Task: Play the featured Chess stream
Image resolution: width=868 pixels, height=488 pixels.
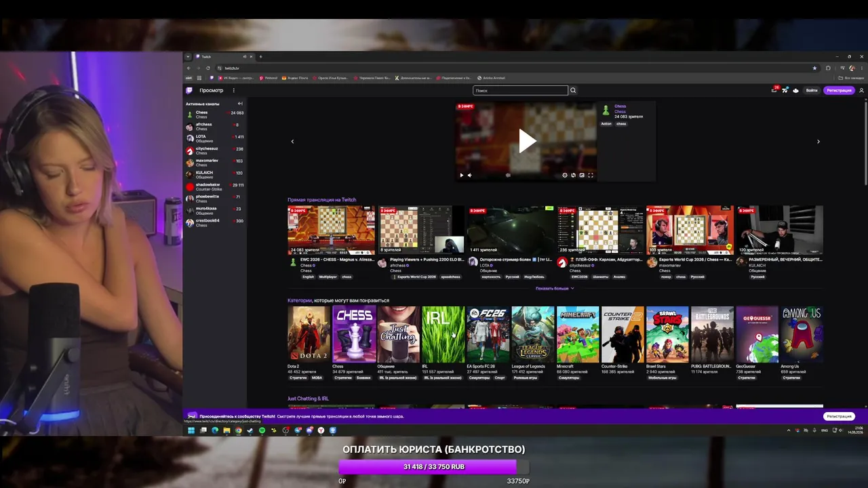Action: [527, 141]
